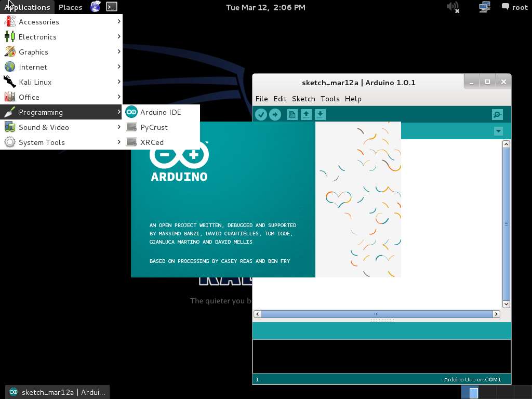Save the sketch using the toolbar icon
532x399 pixels.
[x=320, y=114]
